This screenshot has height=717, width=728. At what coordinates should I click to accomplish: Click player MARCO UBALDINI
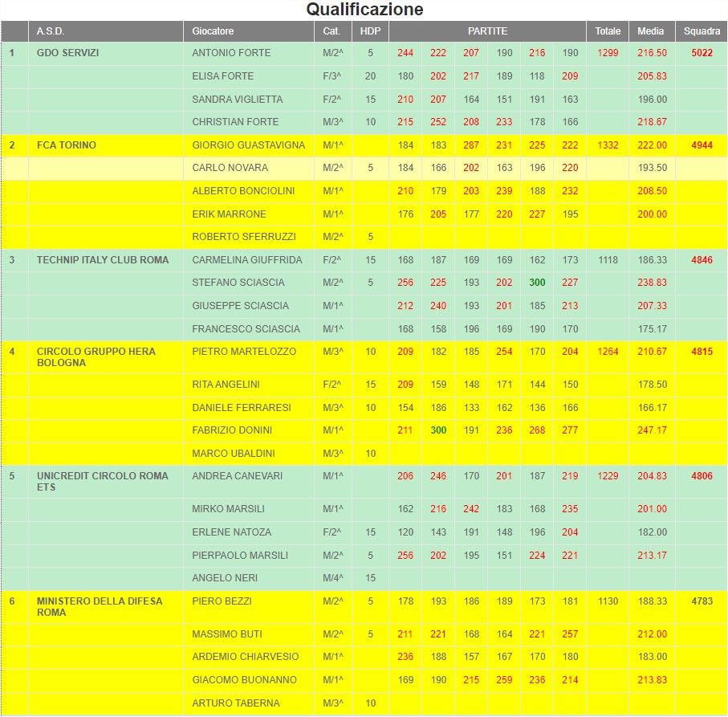coord(234,454)
